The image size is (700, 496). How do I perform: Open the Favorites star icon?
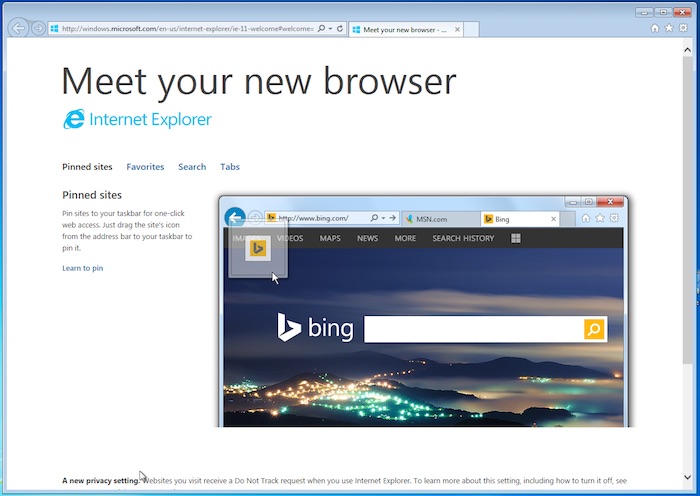[669, 28]
